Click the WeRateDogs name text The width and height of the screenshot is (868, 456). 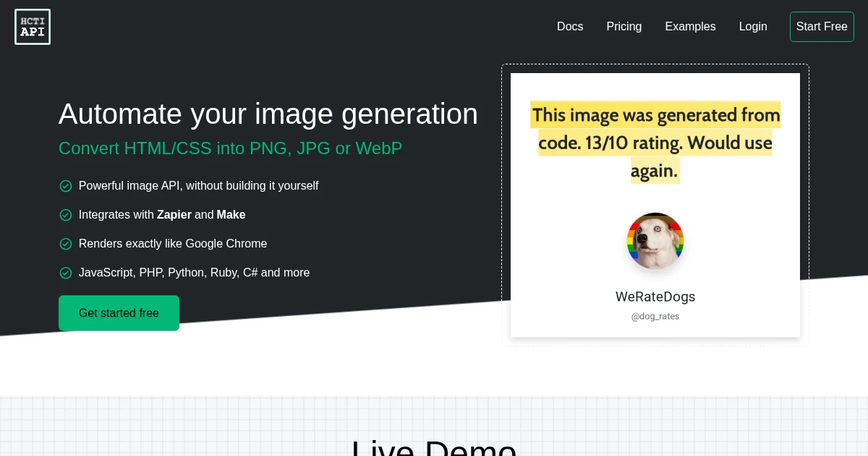coord(655,297)
